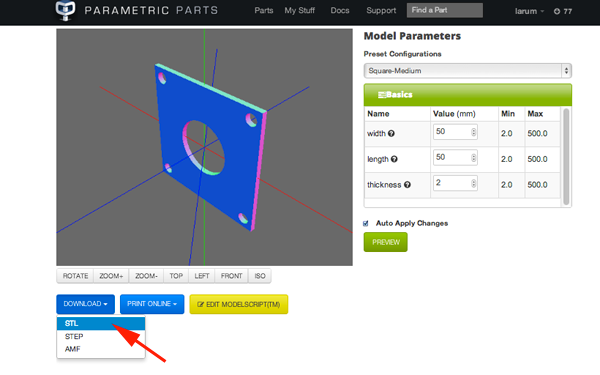Click the help icon next to width

[x=391, y=134]
